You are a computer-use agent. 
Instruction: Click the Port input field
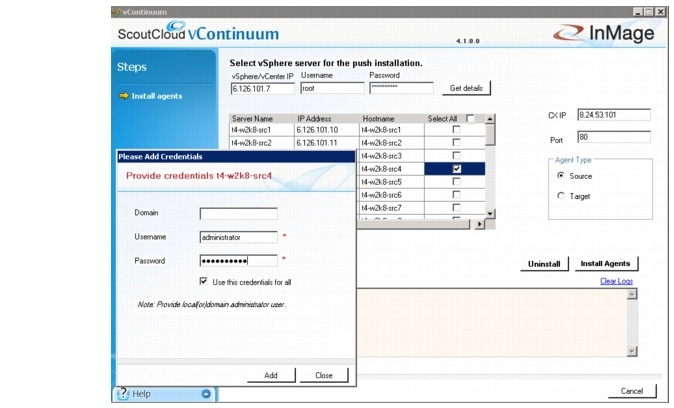tap(614, 137)
